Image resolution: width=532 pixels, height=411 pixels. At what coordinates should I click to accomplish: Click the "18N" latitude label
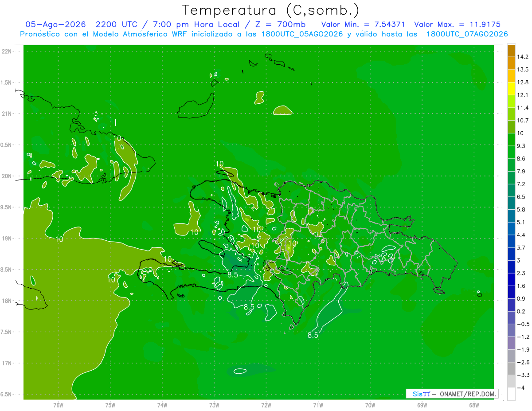click(x=7, y=301)
